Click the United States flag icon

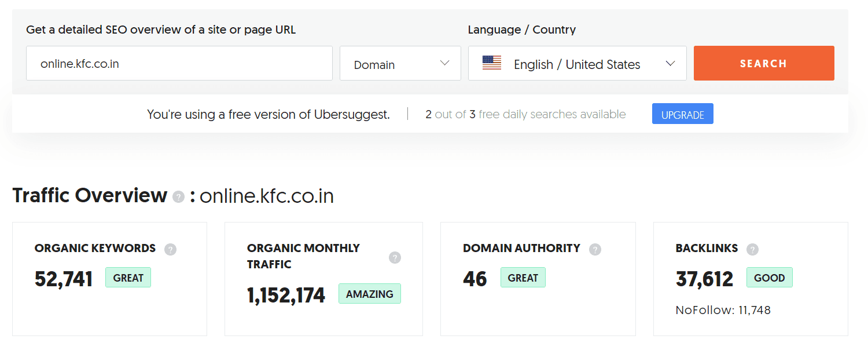coord(492,63)
